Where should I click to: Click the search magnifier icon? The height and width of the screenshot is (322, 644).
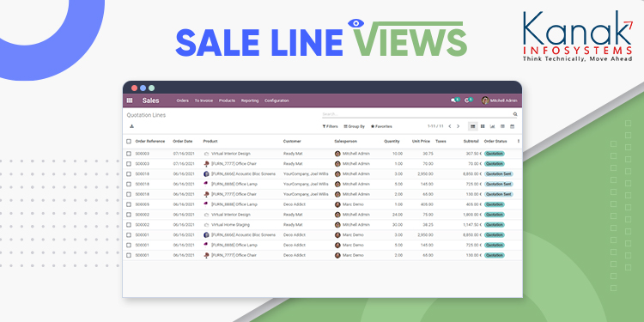515,114
